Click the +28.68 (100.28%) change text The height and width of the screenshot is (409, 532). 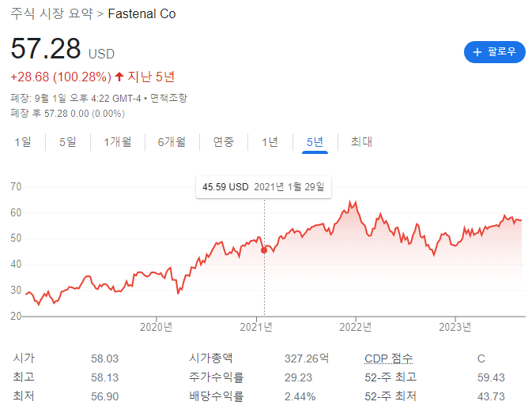(61, 77)
